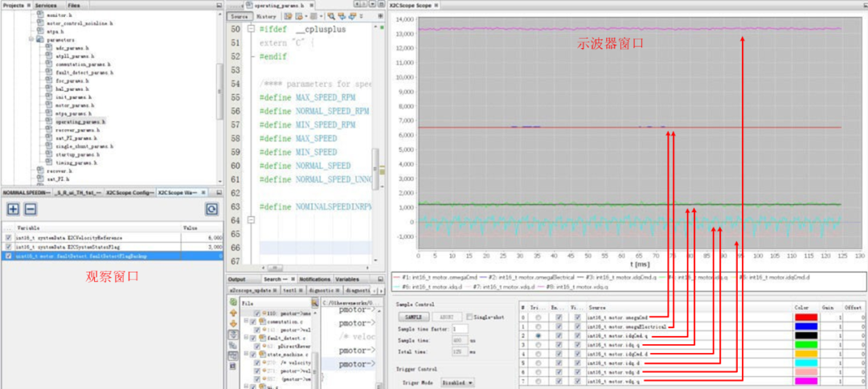The height and width of the screenshot is (389, 868).
Task: Click the red color swatch for omegaCmd
Action: click(x=805, y=317)
